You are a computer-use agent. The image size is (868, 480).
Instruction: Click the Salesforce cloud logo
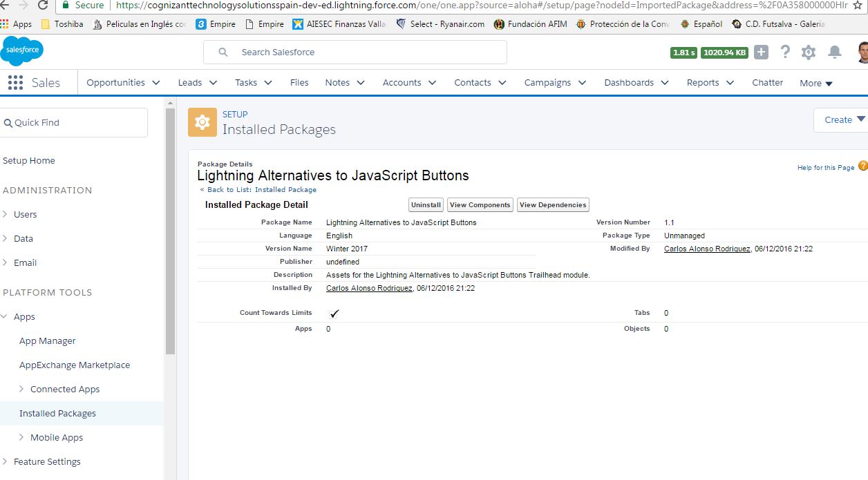pyautogui.click(x=23, y=52)
